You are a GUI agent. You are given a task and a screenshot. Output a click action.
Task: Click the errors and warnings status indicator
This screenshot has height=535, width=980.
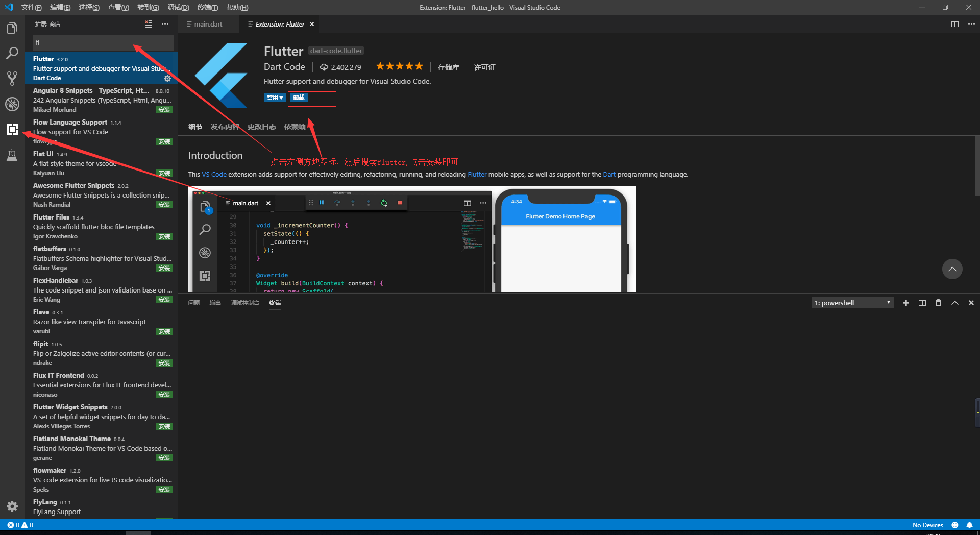20,525
